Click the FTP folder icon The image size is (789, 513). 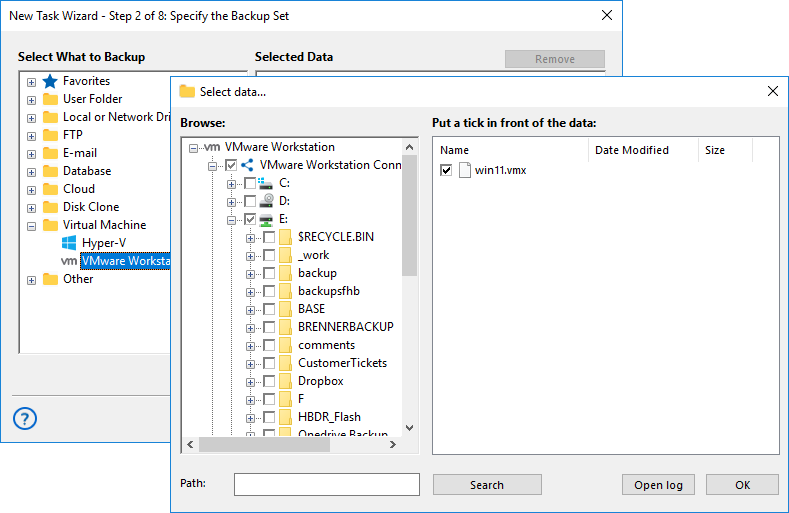50,135
